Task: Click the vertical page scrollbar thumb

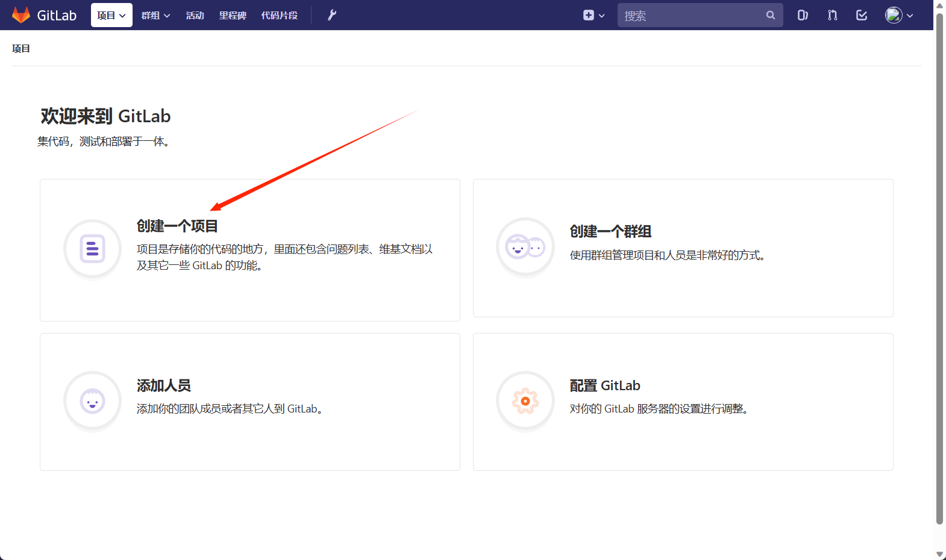Action: coord(939,268)
